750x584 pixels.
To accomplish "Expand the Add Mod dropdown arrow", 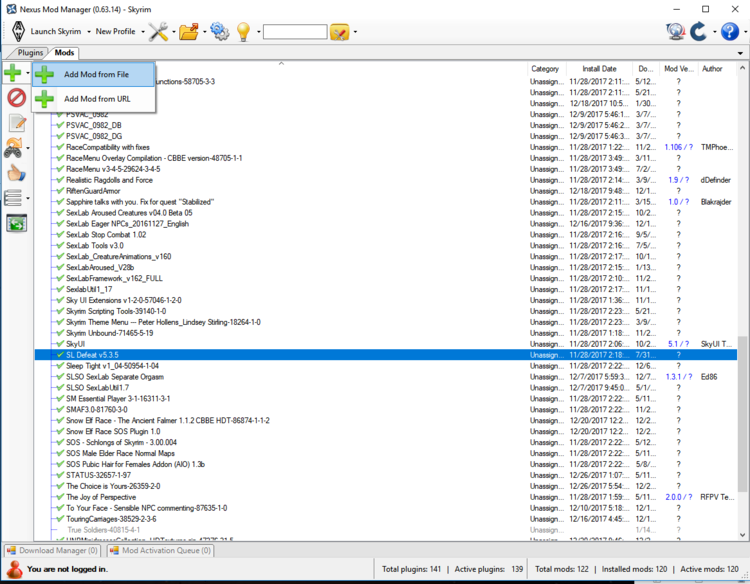I will click(27, 73).
